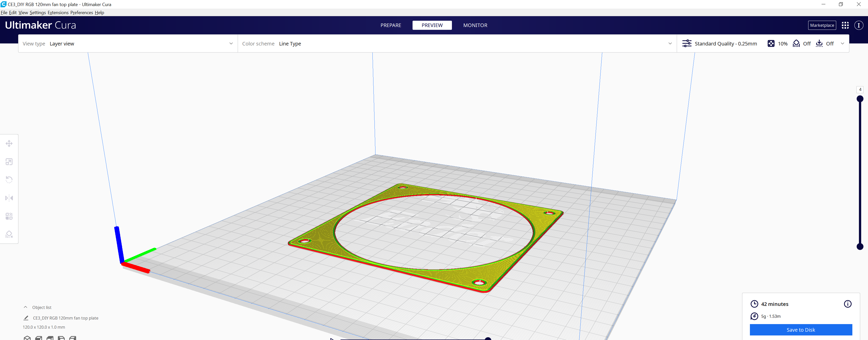The image size is (868, 340).
Task: Click "CE3_DIY RGB 120mm fan top plate" job name
Action: click(66, 318)
